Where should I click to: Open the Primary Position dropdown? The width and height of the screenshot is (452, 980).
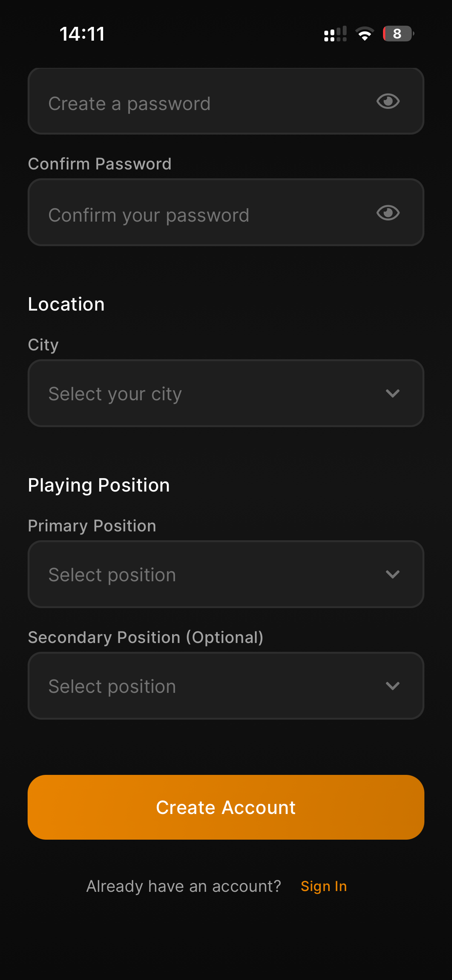click(215, 574)
